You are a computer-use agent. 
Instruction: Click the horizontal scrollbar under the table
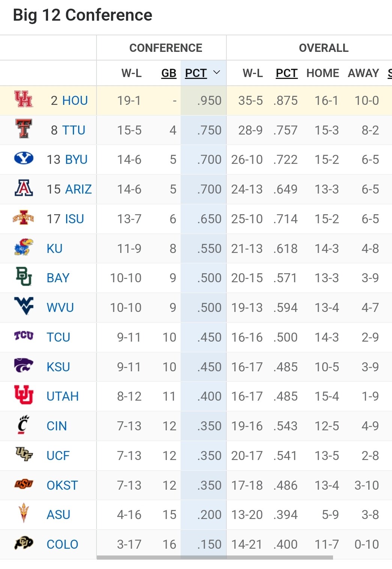[215, 557]
